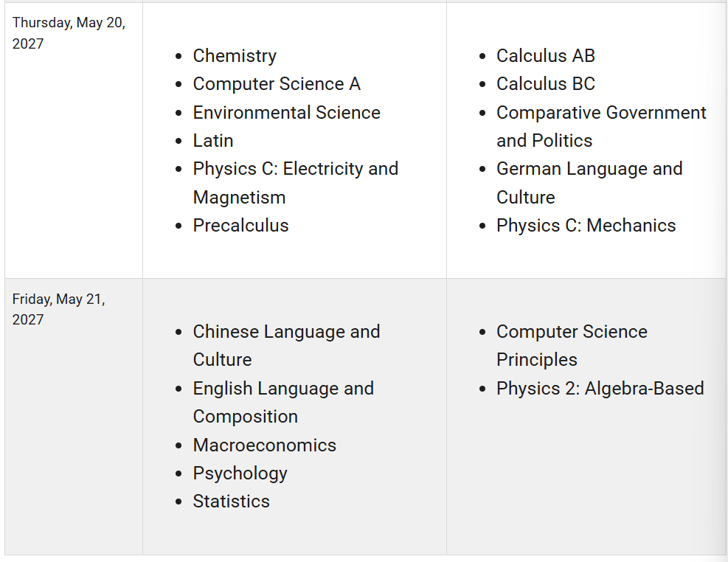Select Chinese Language and Culture
Image resolution: width=728 pixels, height=562 pixels.
pos(286,346)
